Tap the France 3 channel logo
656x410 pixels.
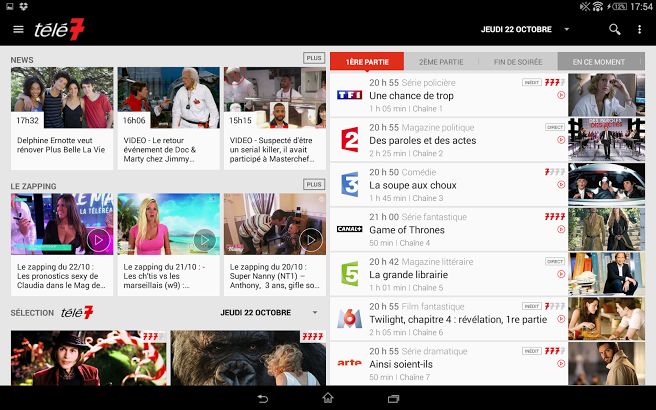pos(350,184)
